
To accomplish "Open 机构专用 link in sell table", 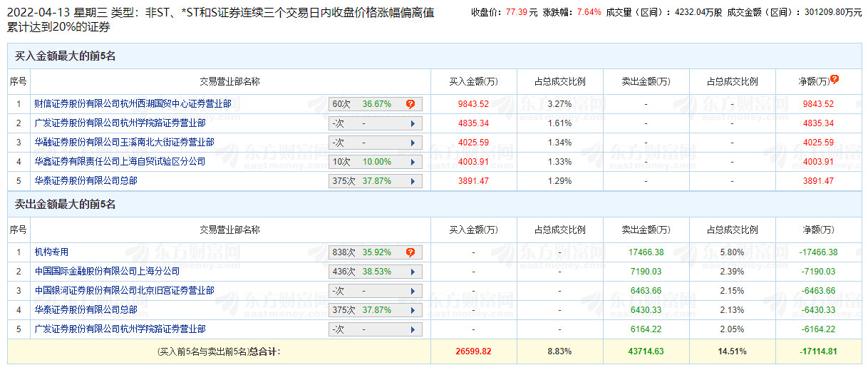I will coord(51,252).
